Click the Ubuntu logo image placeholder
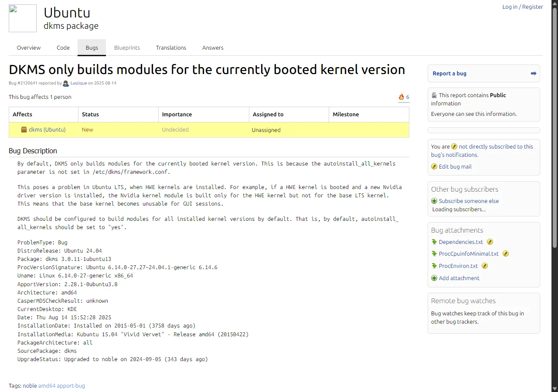558x392 pixels. point(23,18)
